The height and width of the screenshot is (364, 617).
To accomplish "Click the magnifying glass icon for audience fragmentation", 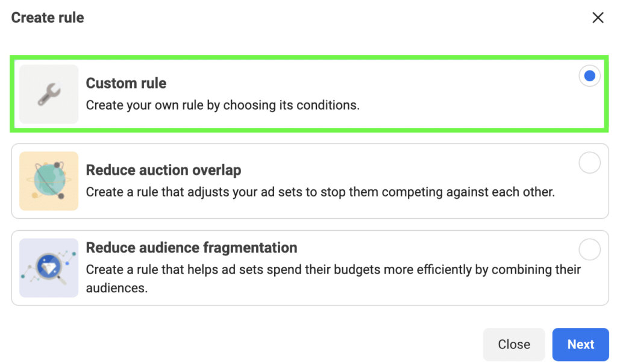I will 48,267.
